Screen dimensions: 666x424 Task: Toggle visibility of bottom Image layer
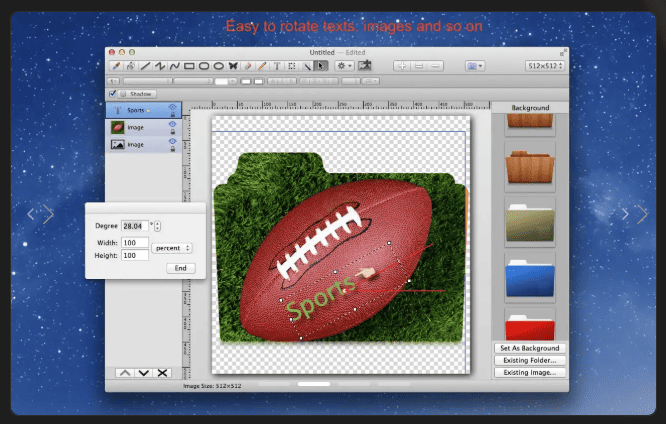pyautogui.click(x=172, y=141)
